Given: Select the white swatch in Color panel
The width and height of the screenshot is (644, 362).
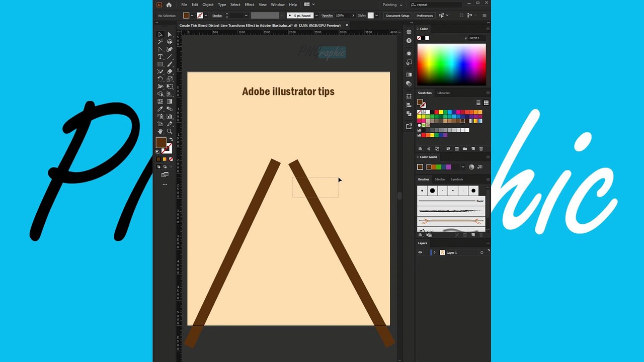Looking at the screenshot, I should tap(427, 38).
